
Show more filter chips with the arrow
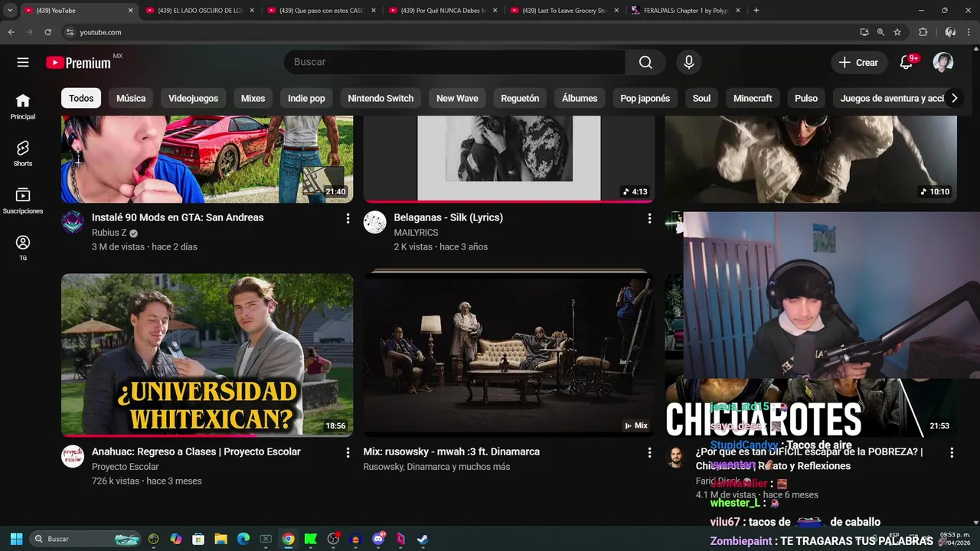click(x=954, y=98)
